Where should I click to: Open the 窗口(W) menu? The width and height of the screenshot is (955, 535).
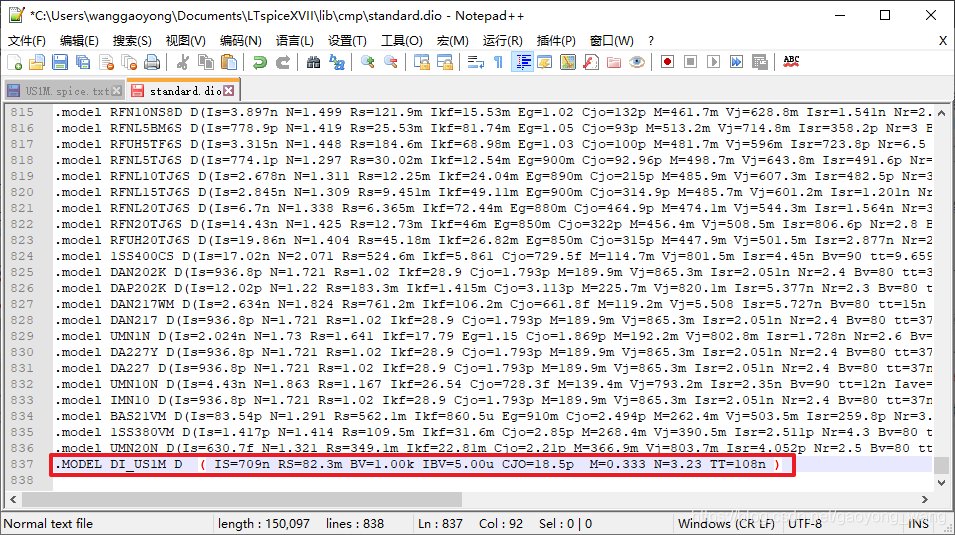point(612,41)
